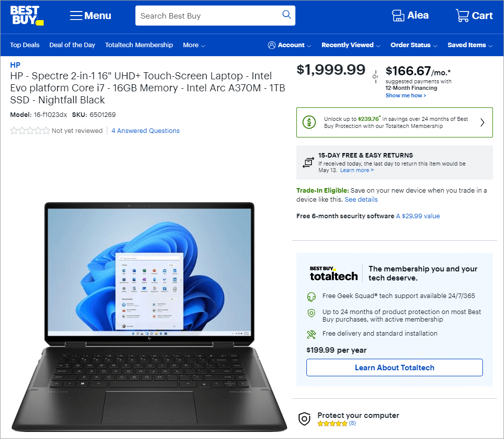The image size is (504, 439).
Task: Click the empty star rating
Action: tap(30, 130)
